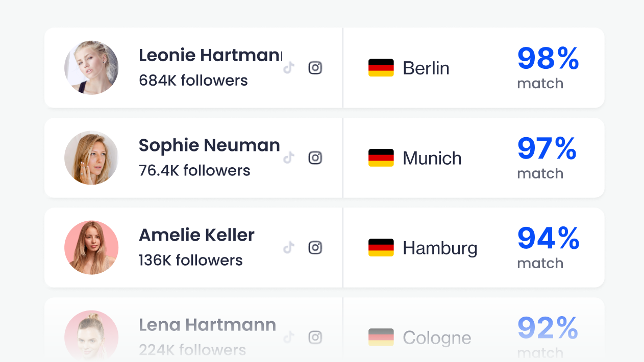Click Sophie Neumann's Instagram icon
The height and width of the screenshot is (362, 644).
(315, 158)
